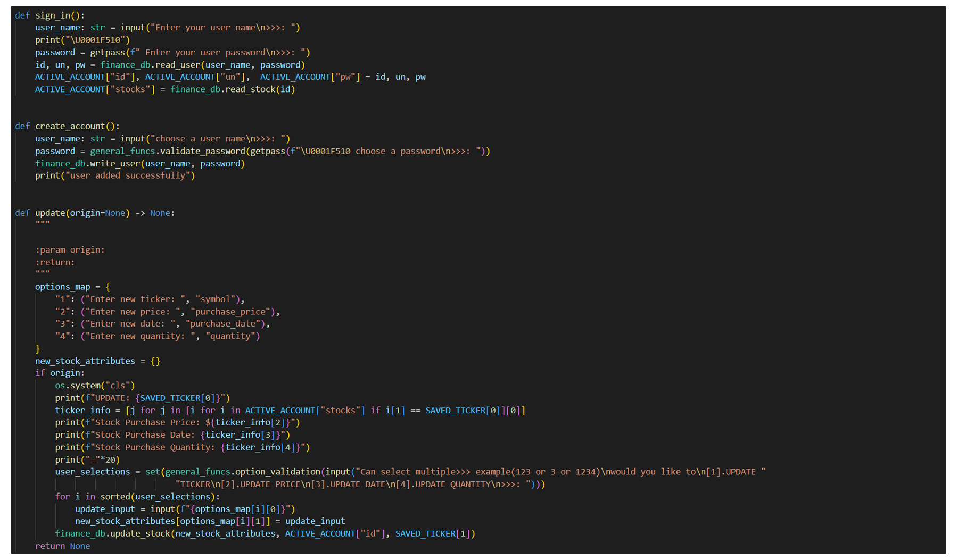Click the 'if origin:' line
This screenshot has width=957, height=560.
60,373
